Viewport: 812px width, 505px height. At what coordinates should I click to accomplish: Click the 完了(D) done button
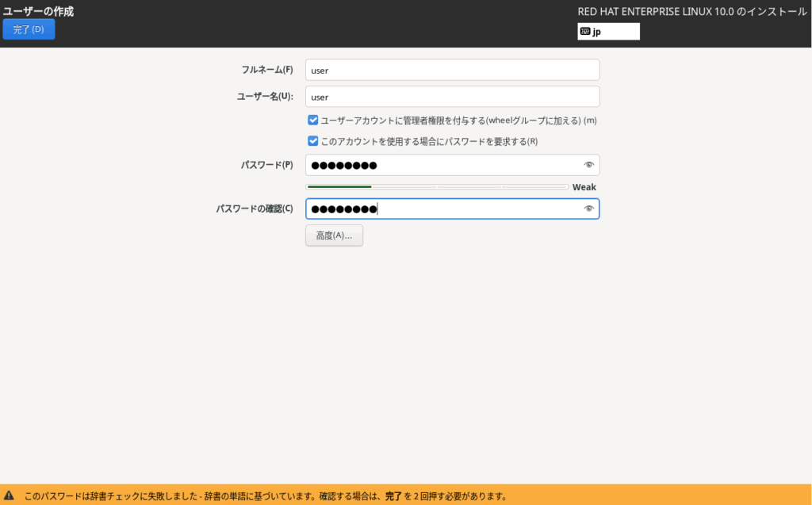pyautogui.click(x=29, y=29)
